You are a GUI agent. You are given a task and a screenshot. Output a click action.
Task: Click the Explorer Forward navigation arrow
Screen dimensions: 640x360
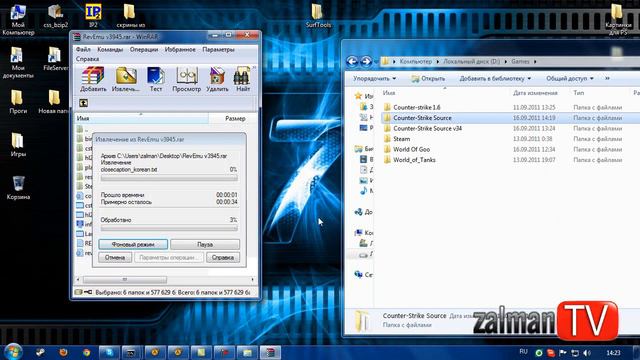pos(367,61)
